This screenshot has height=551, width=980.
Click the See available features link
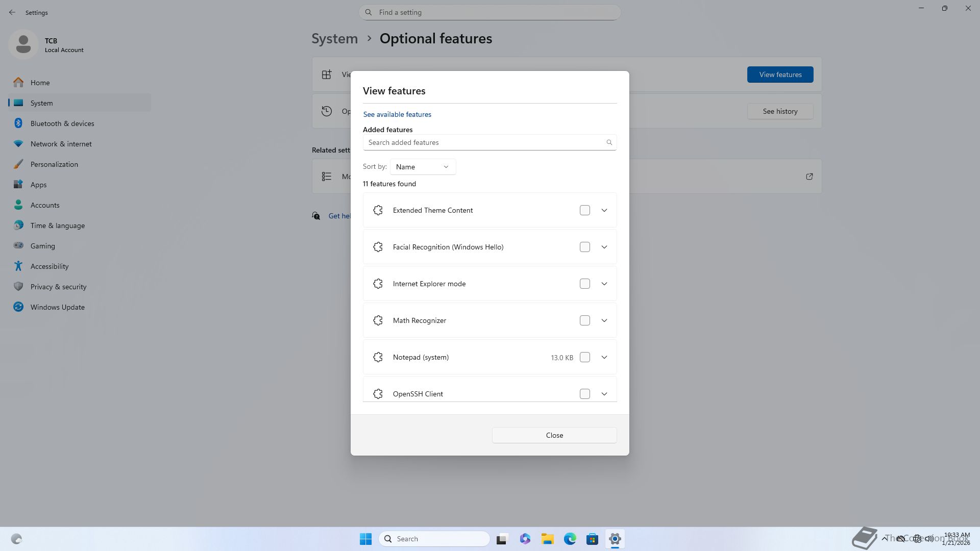point(397,114)
